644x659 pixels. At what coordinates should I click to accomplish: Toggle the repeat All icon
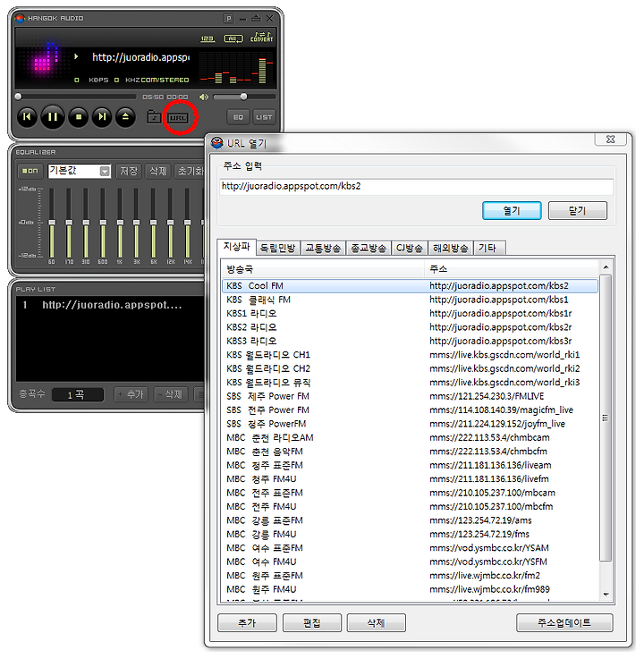[233, 38]
